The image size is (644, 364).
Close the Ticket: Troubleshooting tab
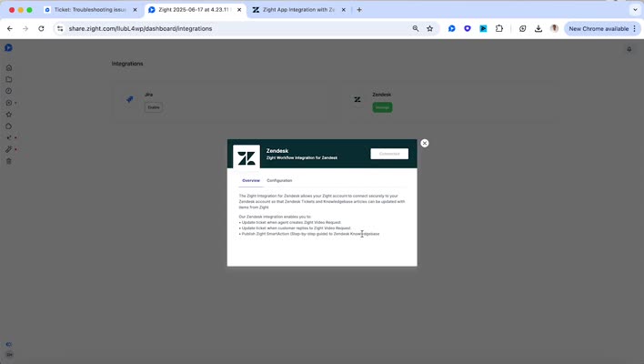(x=135, y=9)
